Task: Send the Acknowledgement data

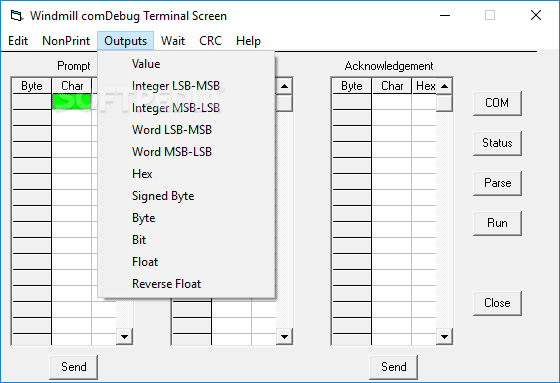Action: (394, 367)
